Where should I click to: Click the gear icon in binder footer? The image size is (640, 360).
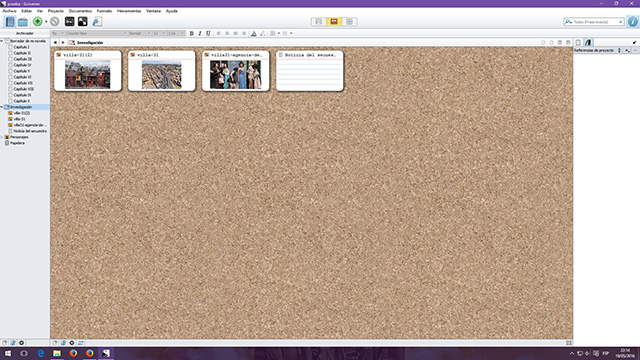tap(21, 343)
